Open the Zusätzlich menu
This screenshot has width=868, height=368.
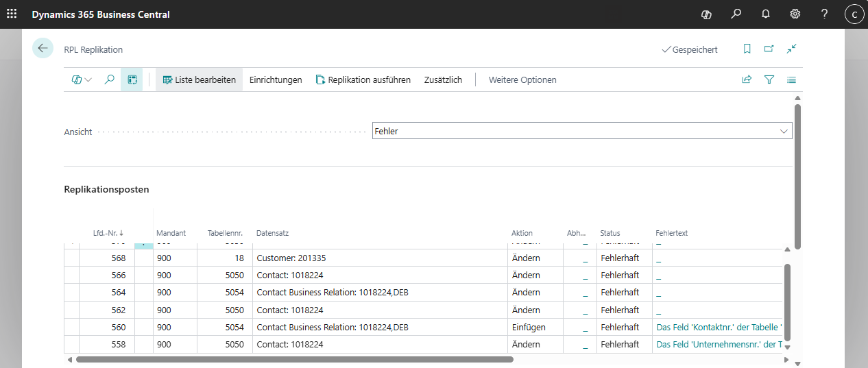(443, 79)
